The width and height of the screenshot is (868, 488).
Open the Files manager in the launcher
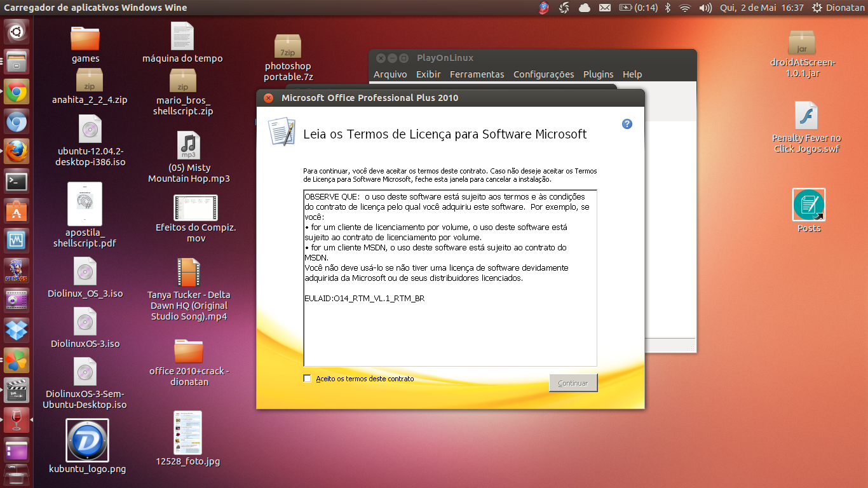click(x=17, y=62)
